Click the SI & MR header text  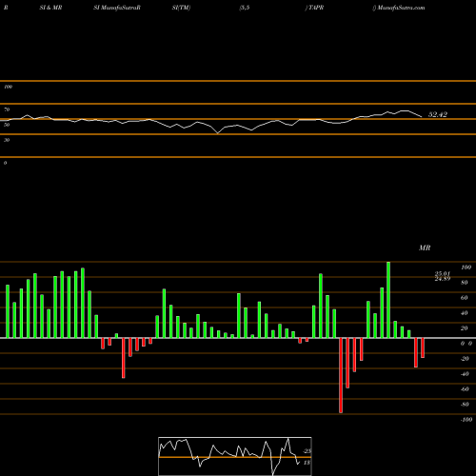pos(50,8)
